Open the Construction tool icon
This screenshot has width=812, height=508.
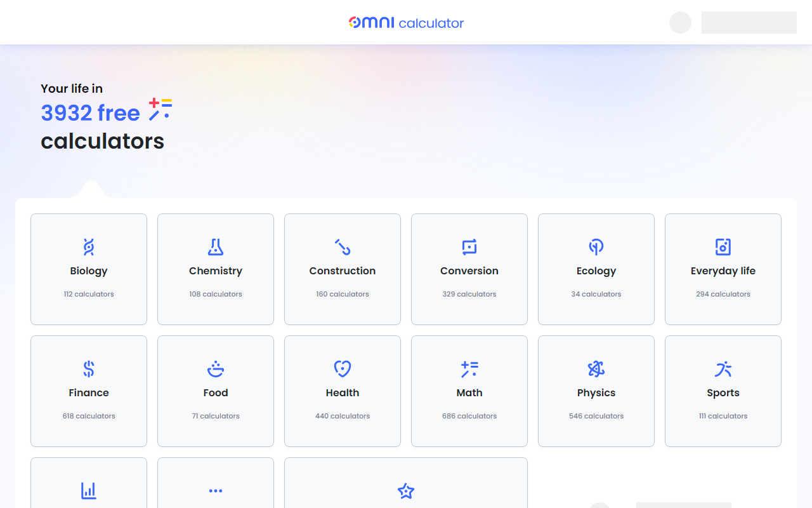343,246
